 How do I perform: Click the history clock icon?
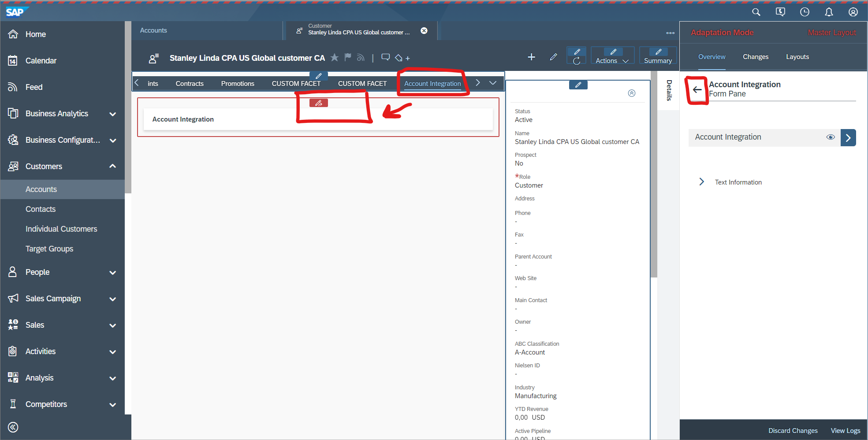tap(805, 12)
